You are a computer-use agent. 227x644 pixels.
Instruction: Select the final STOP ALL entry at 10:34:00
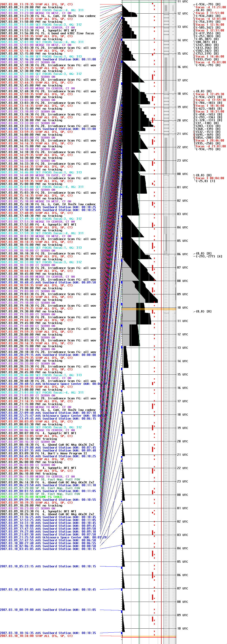[36, 636]
